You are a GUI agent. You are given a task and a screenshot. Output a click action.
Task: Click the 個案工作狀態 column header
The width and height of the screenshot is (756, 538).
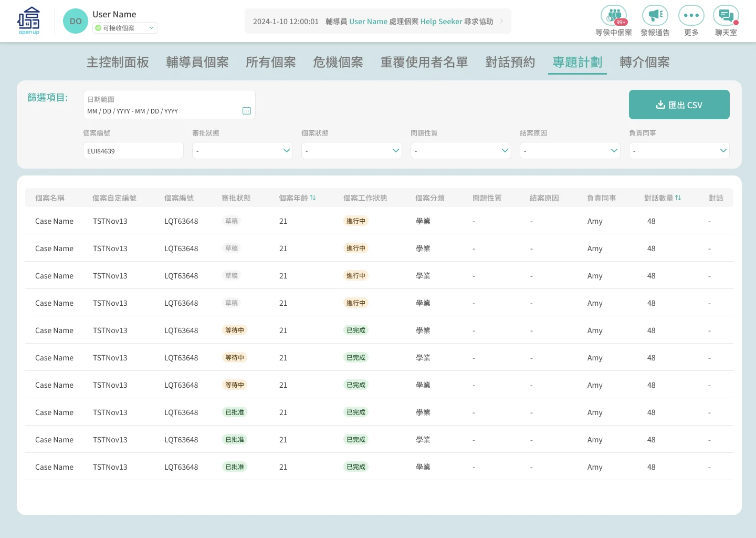(x=365, y=198)
